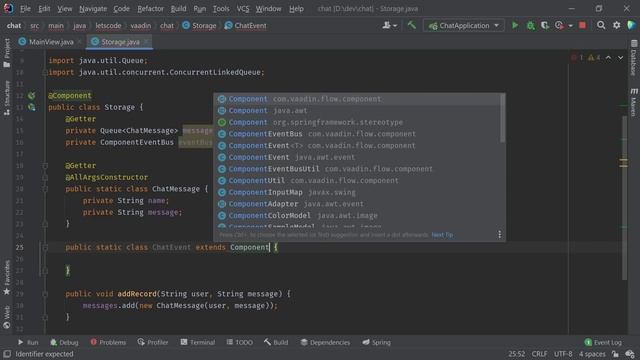The height and width of the screenshot is (360, 640).
Task: Click the JetBrains Toolbox icon at top right
Action: coord(631,25)
